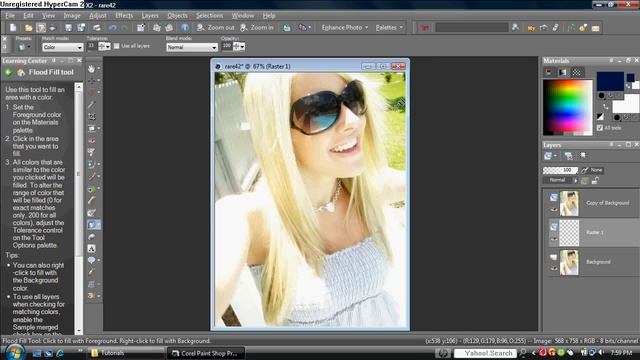
Task: Pick a color from rainbow color picker
Action: (x=567, y=108)
